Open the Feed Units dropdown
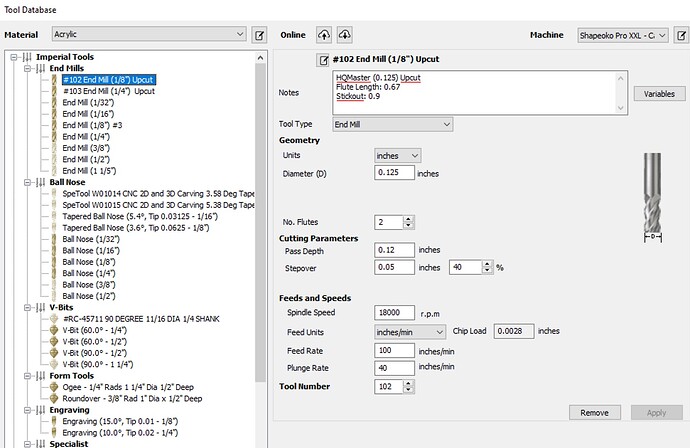 coord(410,332)
